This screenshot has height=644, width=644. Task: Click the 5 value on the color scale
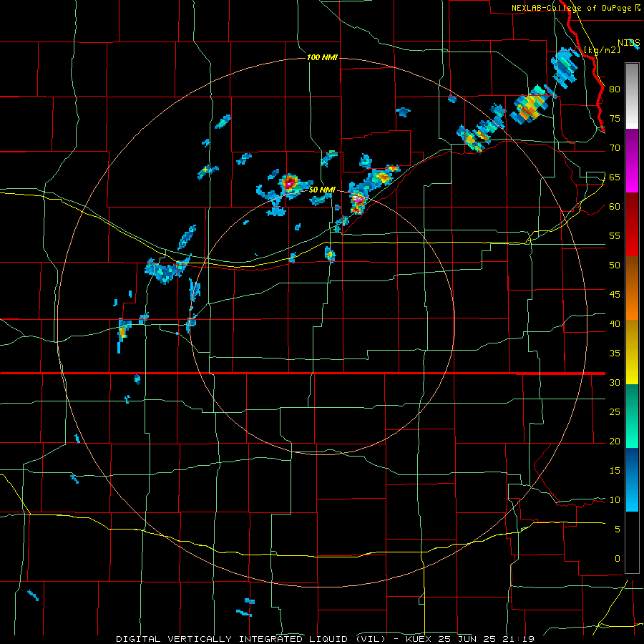click(618, 529)
